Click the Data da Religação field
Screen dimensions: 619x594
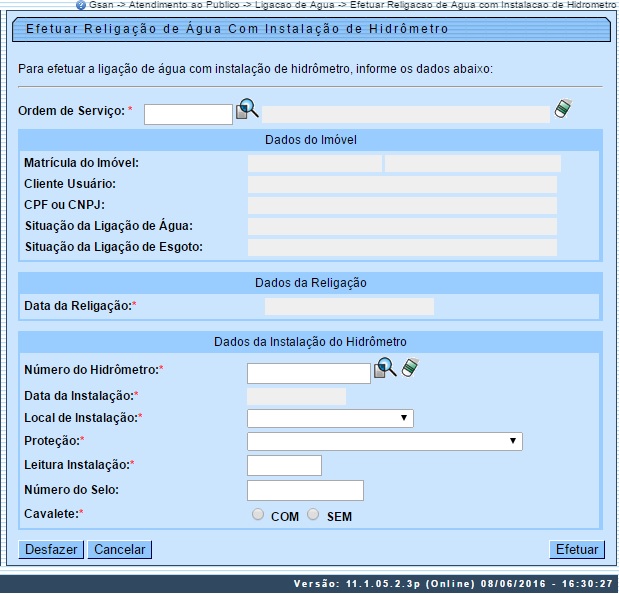point(349,306)
